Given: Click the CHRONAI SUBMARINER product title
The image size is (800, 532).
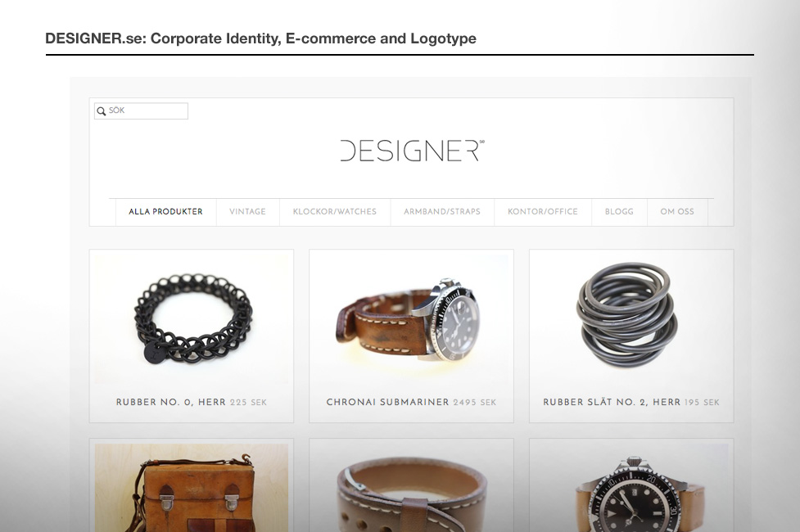Looking at the screenshot, I should pos(388,402).
